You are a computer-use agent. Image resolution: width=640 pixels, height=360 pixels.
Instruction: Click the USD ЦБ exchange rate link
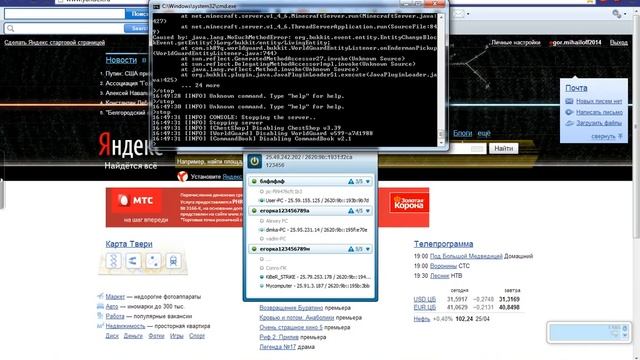[x=424, y=299]
